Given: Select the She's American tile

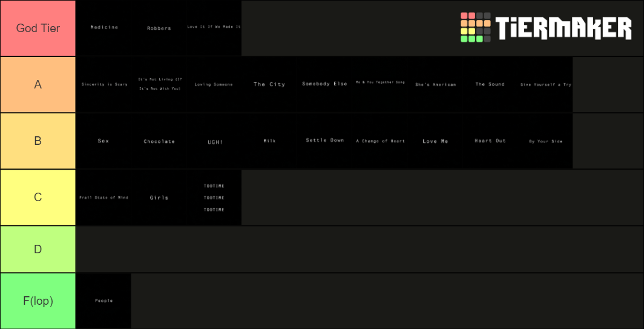Looking at the screenshot, I should (435, 84).
